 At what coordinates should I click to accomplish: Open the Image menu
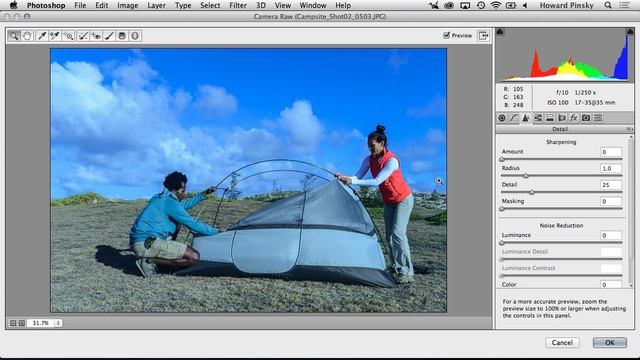click(x=128, y=5)
